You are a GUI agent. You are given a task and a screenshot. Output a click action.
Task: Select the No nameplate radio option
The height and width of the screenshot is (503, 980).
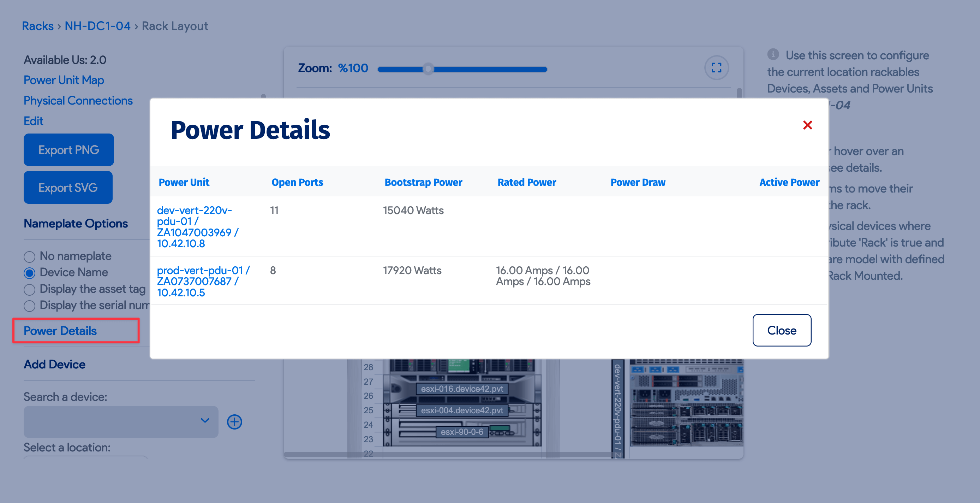coord(29,257)
